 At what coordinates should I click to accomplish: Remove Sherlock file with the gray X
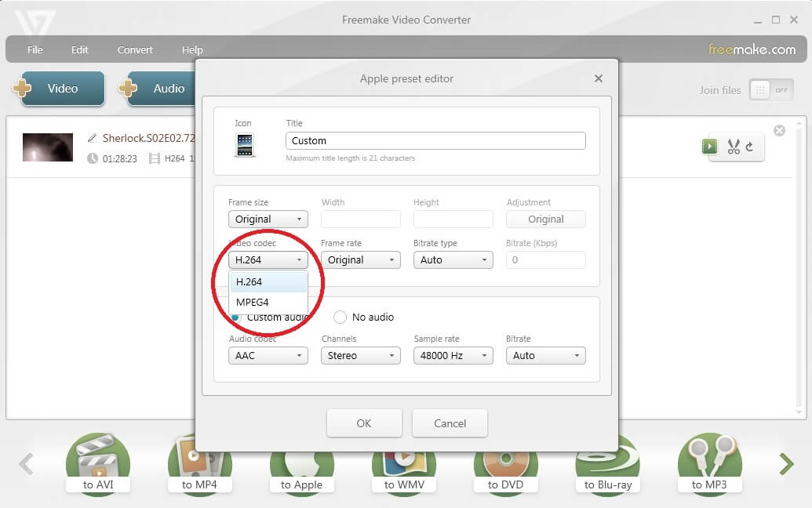point(779,130)
